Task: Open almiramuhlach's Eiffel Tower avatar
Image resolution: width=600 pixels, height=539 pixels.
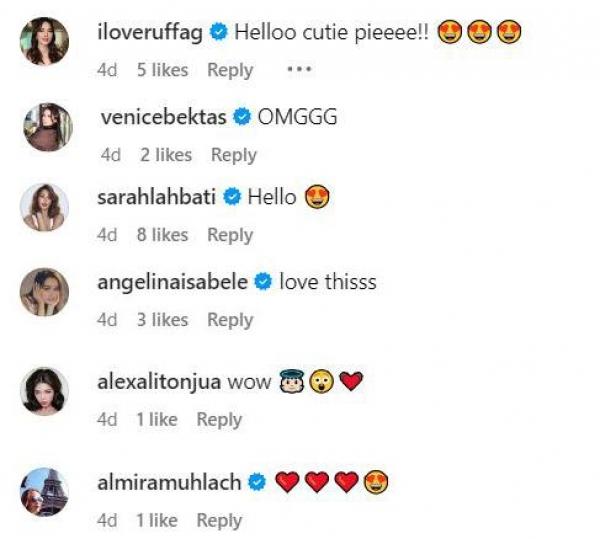Action: pyautogui.click(x=45, y=492)
